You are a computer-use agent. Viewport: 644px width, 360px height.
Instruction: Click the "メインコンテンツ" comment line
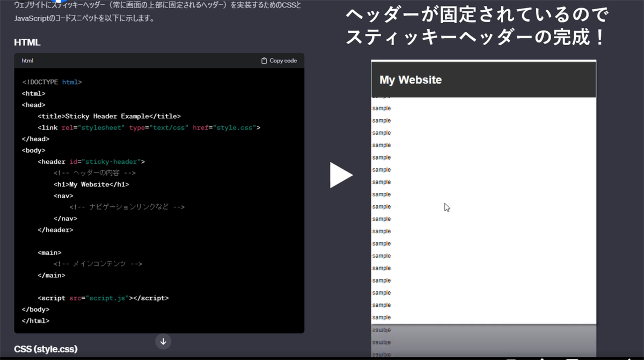98,264
